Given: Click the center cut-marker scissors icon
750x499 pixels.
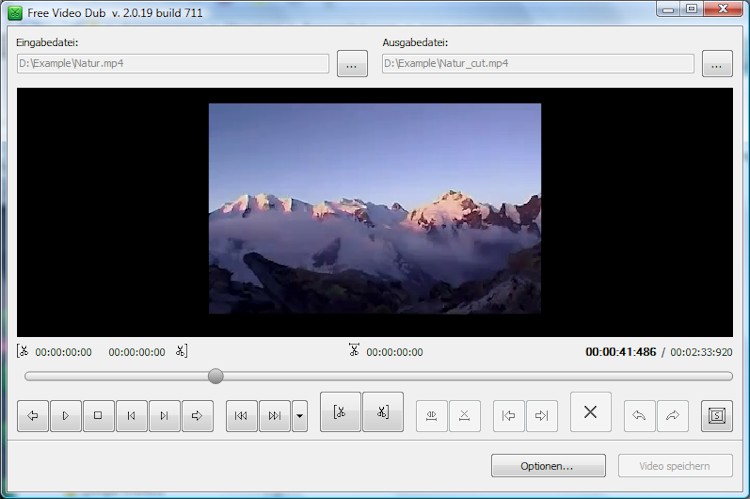Looking at the screenshot, I should pos(354,350).
